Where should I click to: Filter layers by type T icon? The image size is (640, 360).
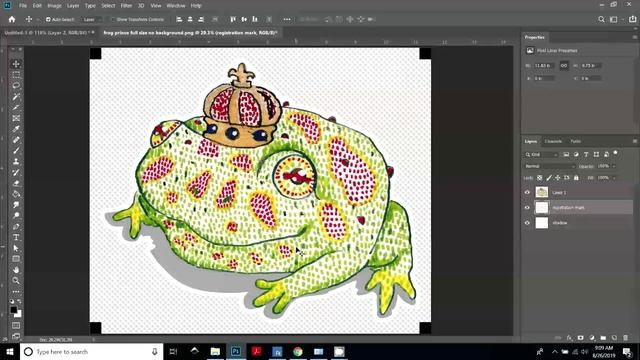pyautogui.click(x=586, y=154)
